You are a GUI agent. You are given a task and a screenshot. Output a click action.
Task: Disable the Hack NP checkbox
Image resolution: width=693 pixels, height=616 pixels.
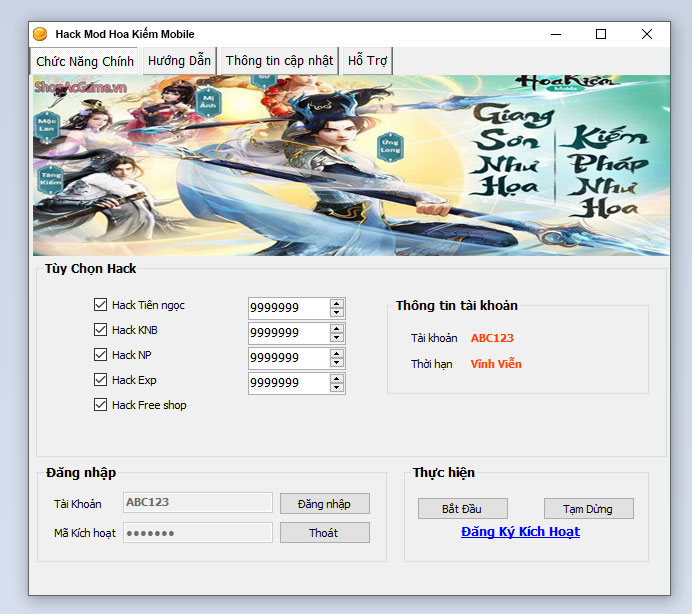tap(100, 355)
